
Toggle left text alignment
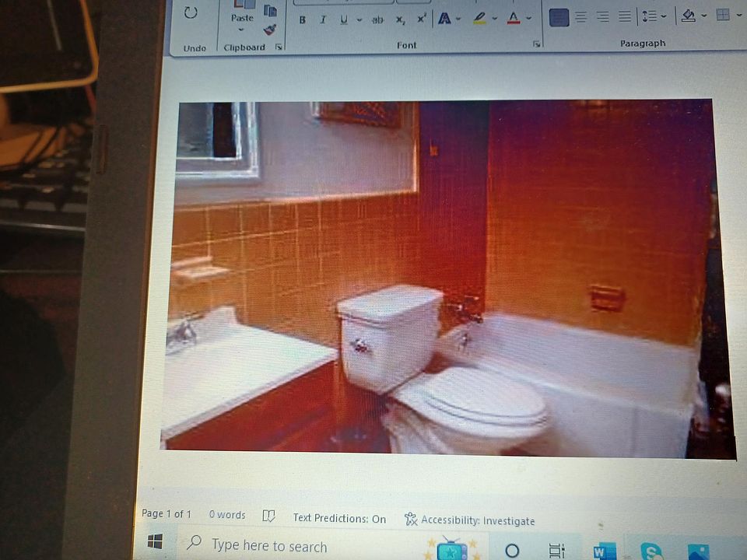(x=559, y=17)
